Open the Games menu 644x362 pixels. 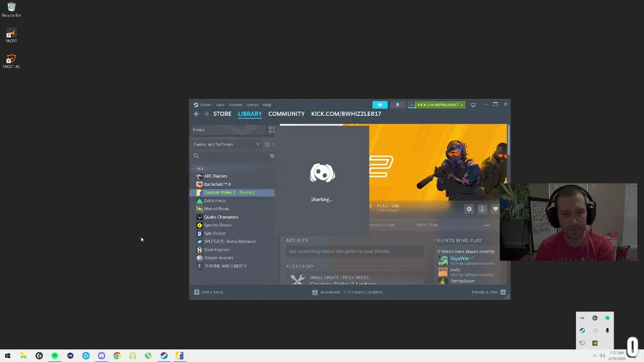(x=252, y=105)
